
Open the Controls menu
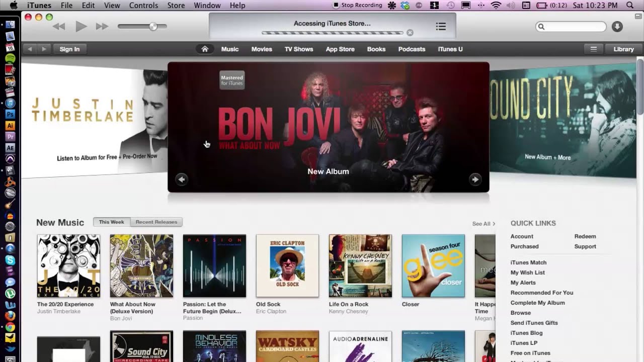pos(143,6)
